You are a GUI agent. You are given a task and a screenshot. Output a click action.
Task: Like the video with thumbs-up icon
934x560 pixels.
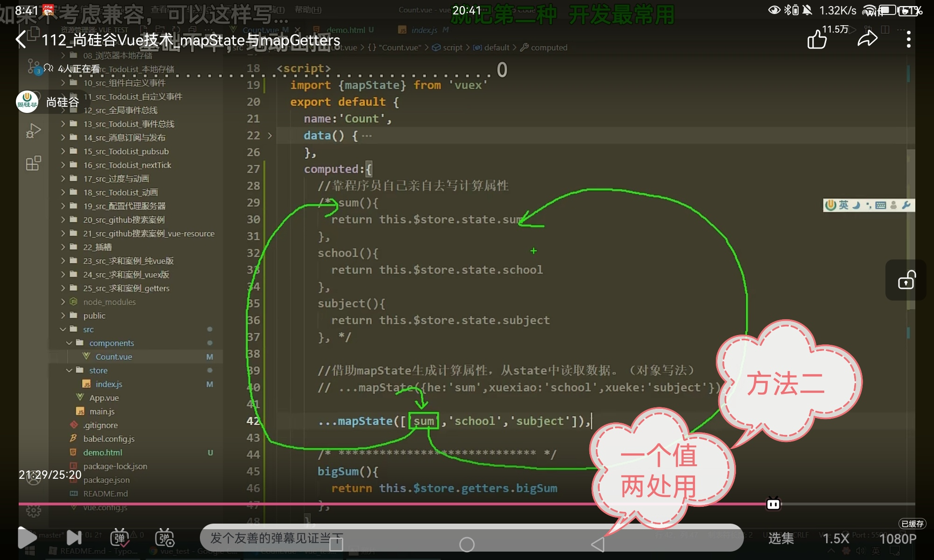[817, 40]
